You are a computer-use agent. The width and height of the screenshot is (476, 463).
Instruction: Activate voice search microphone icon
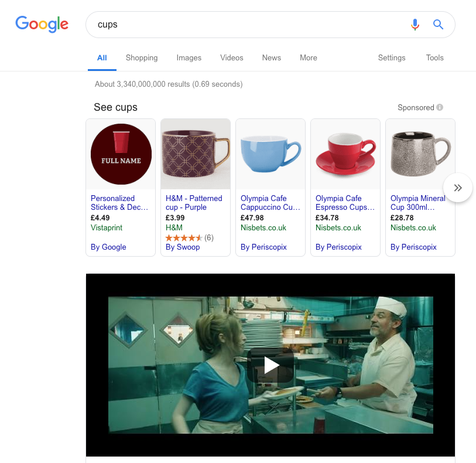pos(415,25)
